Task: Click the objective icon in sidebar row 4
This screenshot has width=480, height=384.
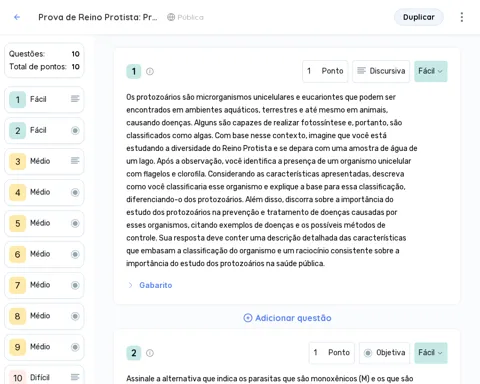Action: 75,192
